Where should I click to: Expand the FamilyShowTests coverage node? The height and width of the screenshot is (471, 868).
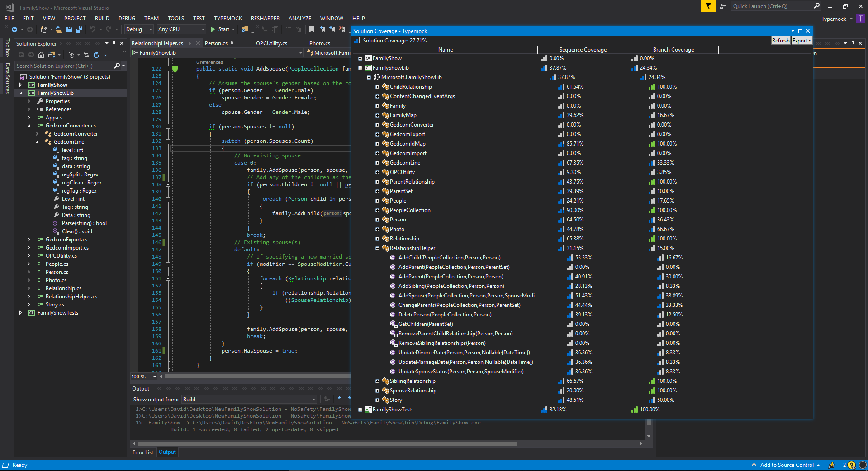click(x=360, y=410)
